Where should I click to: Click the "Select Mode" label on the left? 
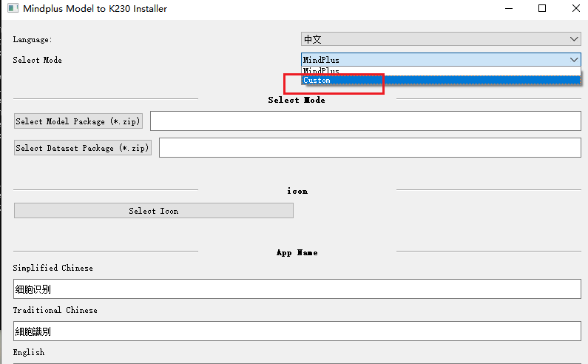pos(38,60)
